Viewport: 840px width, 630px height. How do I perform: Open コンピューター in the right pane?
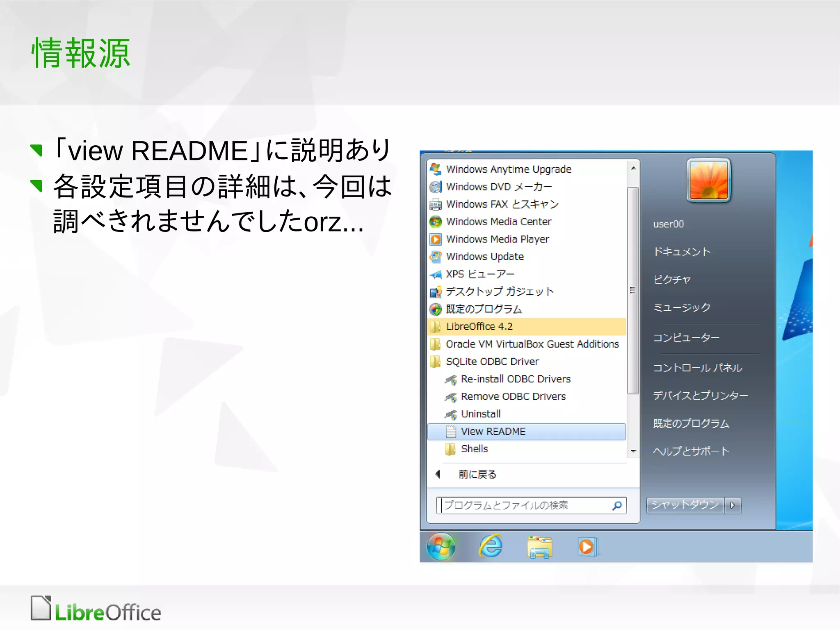[x=686, y=338]
